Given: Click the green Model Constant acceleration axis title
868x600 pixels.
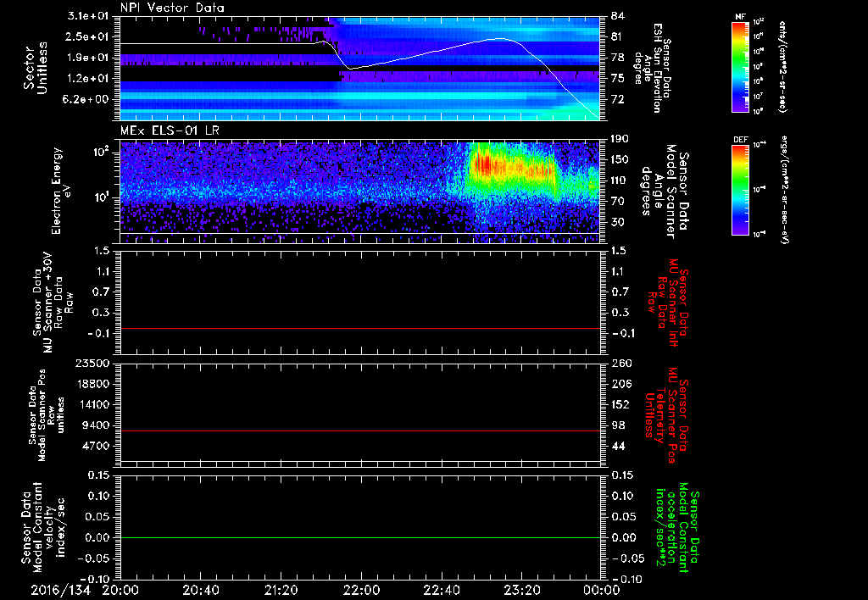Looking at the screenshot, I should [x=677, y=528].
